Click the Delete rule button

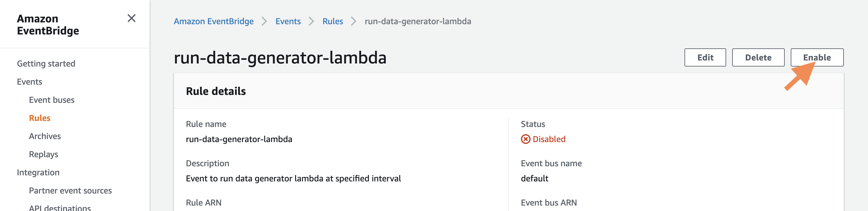pos(758,57)
